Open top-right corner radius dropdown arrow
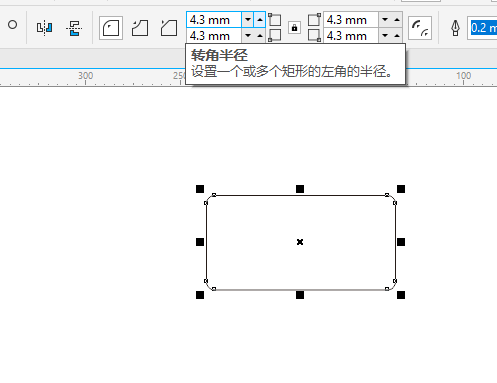 point(385,20)
